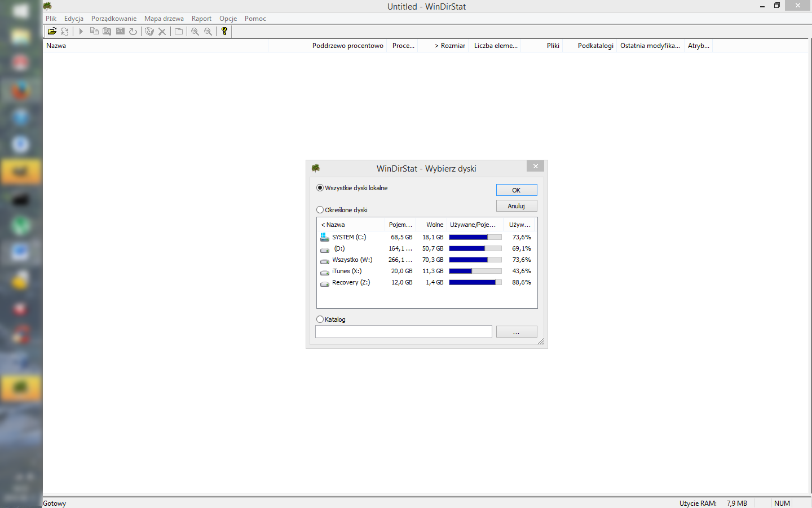Click the WinDirStat tree icon in main title bar

point(47,6)
